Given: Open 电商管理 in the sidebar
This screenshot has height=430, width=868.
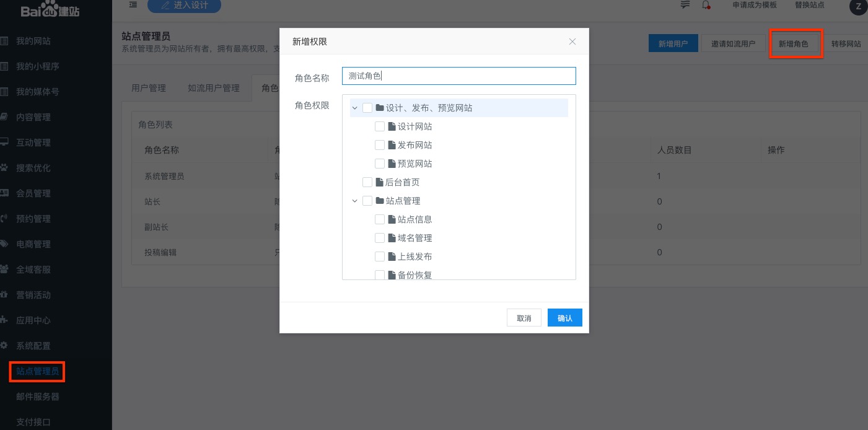Looking at the screenshot, I should coord(33,244).
